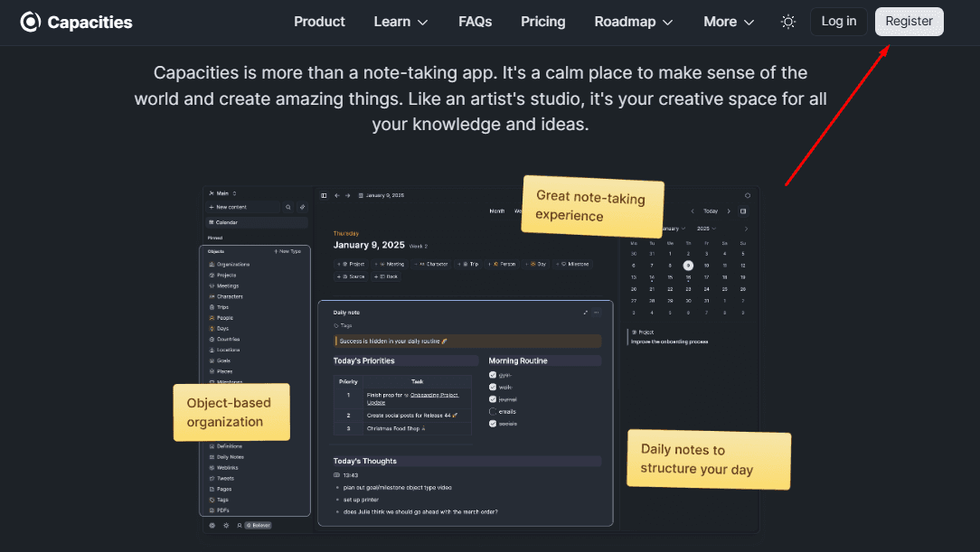Viewport: 980px width, 552px height.
Task: Click the settings gear icon at sidebar bottom
Action: [212, 526]
